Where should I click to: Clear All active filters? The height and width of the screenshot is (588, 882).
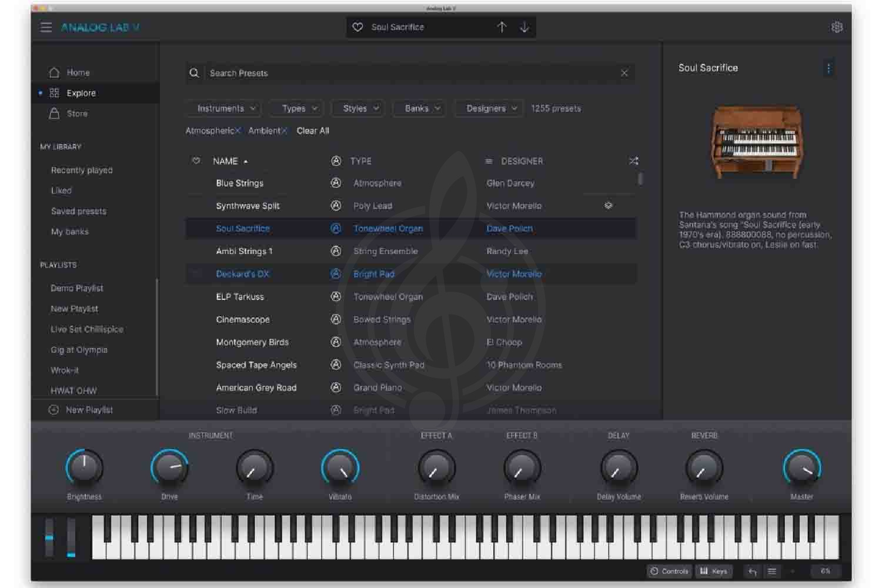313,131
